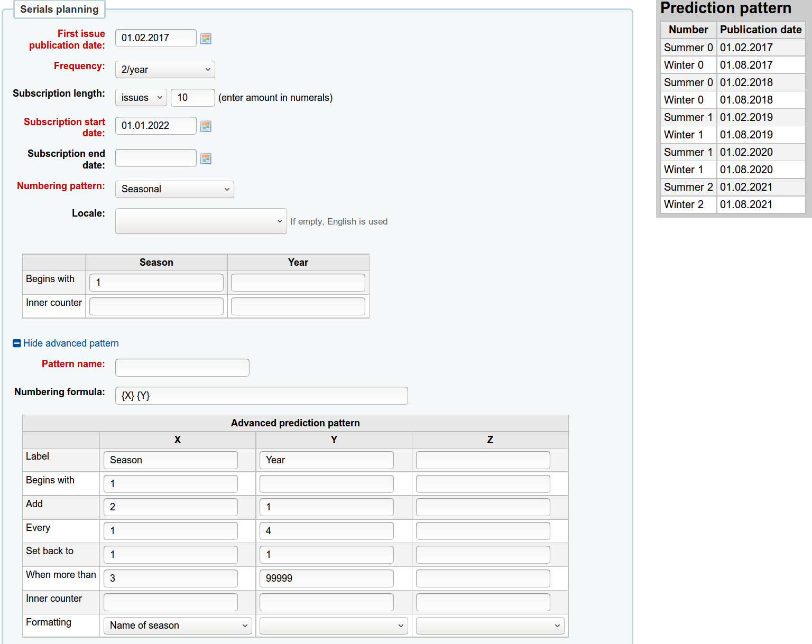
Task: Click the subscription length amount field
Action: [192, 98]
